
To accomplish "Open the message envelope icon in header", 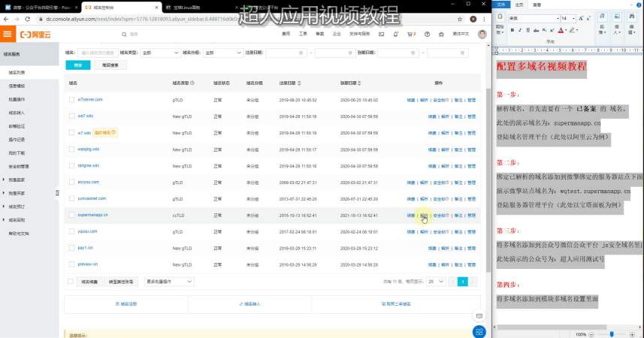I will pos(382,35).
